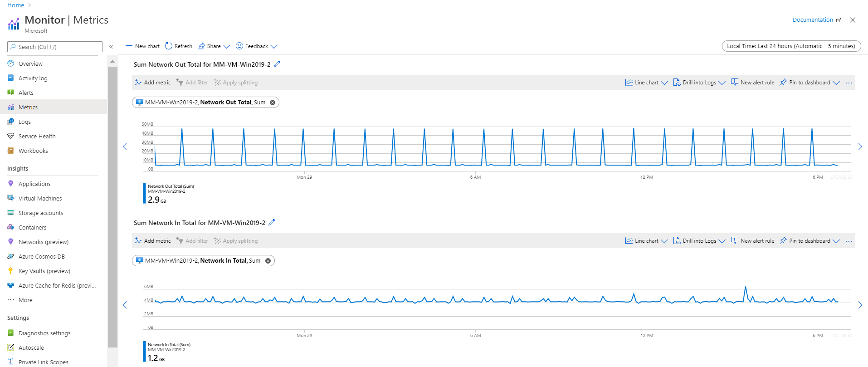Add metric to Network Out chart
This screenshot has height=367, width=868.
point(153,83)
